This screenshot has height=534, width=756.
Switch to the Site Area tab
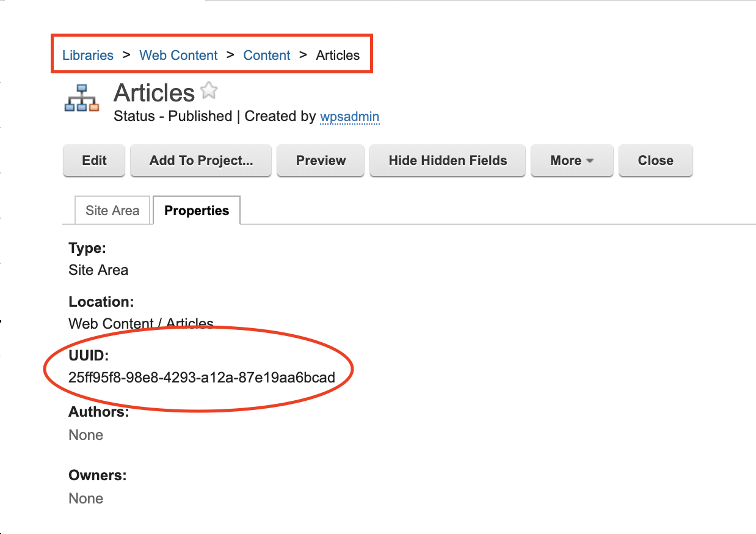112,211
